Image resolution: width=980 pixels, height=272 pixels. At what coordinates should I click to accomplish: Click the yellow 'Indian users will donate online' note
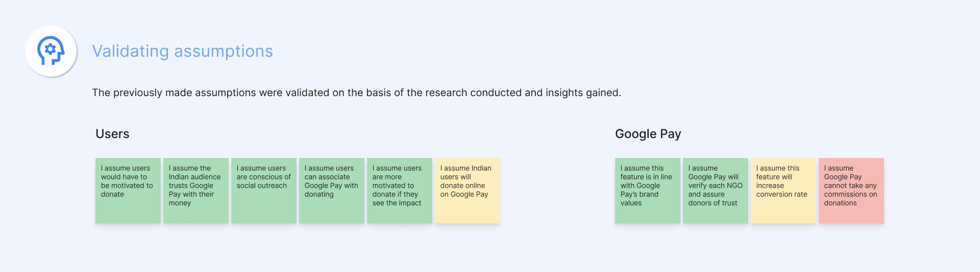coord(468,191)
